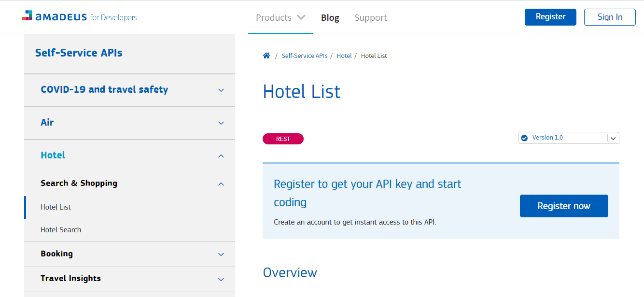
Task: Click the Sign In button
Action: coord(609,17)
